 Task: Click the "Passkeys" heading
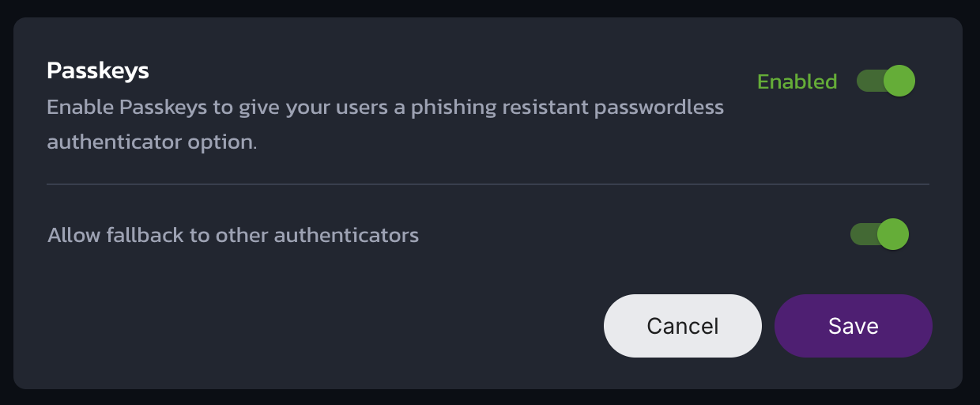click(98, 70)
